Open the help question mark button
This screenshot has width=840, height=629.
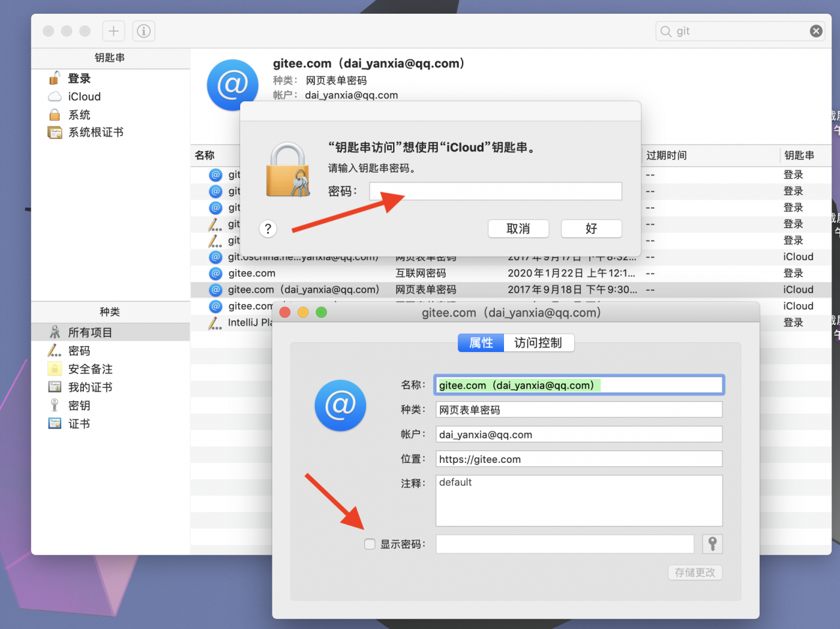click(x=268, y=228)
